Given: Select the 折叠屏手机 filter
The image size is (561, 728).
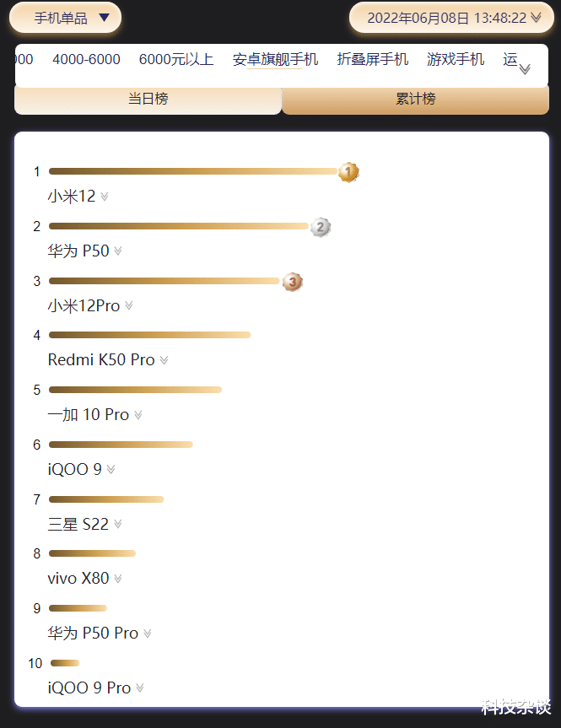Looking at the screenshot, I should [373, 59].
